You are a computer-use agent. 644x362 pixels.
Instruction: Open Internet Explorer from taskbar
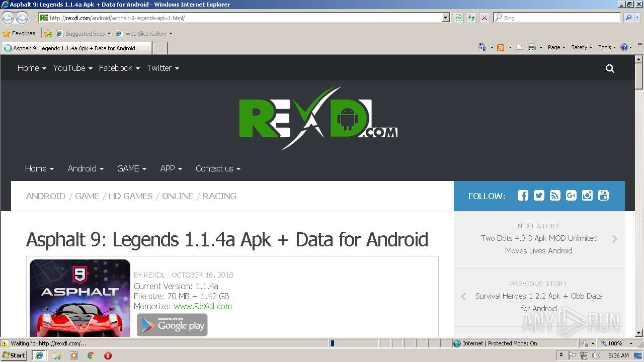coord(39,355)
